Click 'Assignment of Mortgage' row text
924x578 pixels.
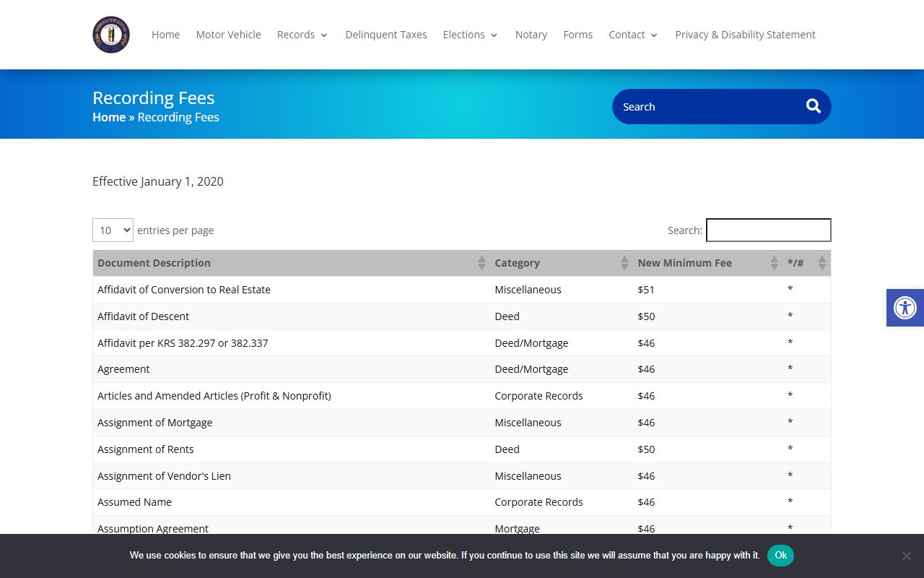tap(154, 423)
